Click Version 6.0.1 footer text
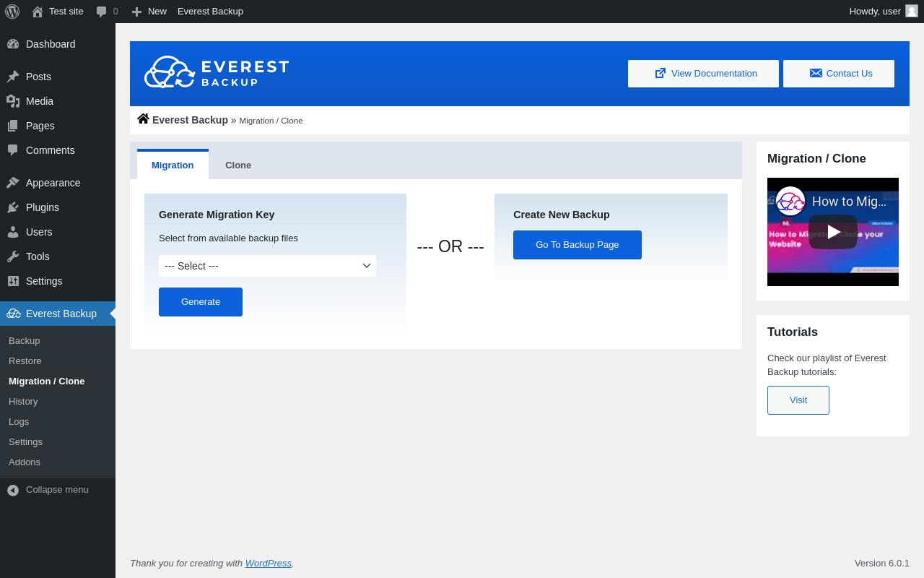The width and height of the screenshot is (924, 578). click(882, 563)
